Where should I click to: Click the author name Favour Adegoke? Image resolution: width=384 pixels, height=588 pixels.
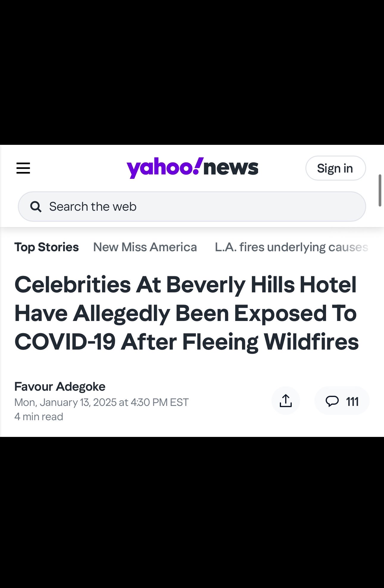[x=60, y=387]
